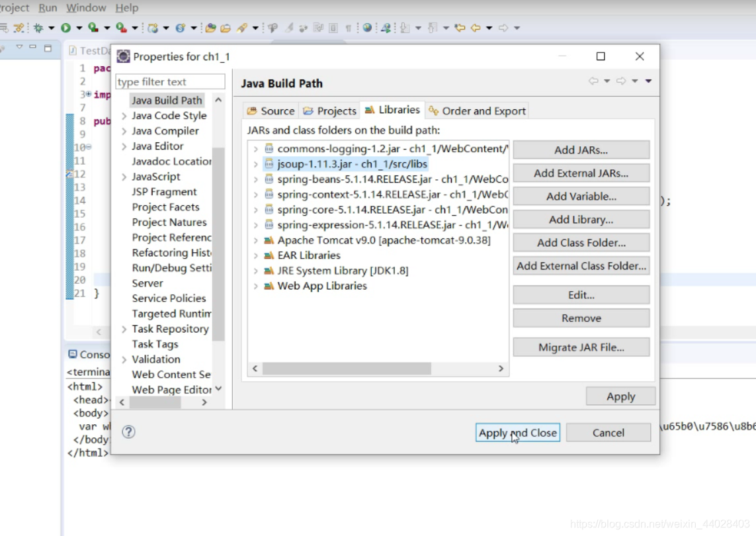Click the Last Edit Location arrow icon
This screenshot has height=536, width=756.
click(460, 28)
